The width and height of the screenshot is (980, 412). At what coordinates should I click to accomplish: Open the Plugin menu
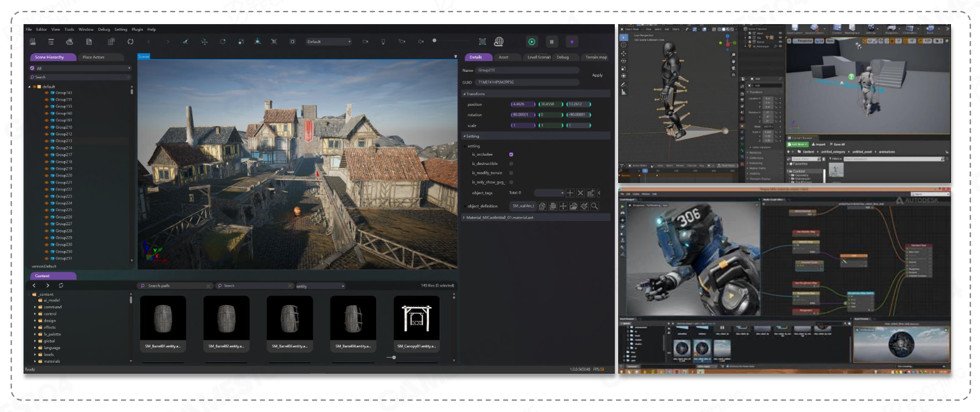[x=137, y=30]
